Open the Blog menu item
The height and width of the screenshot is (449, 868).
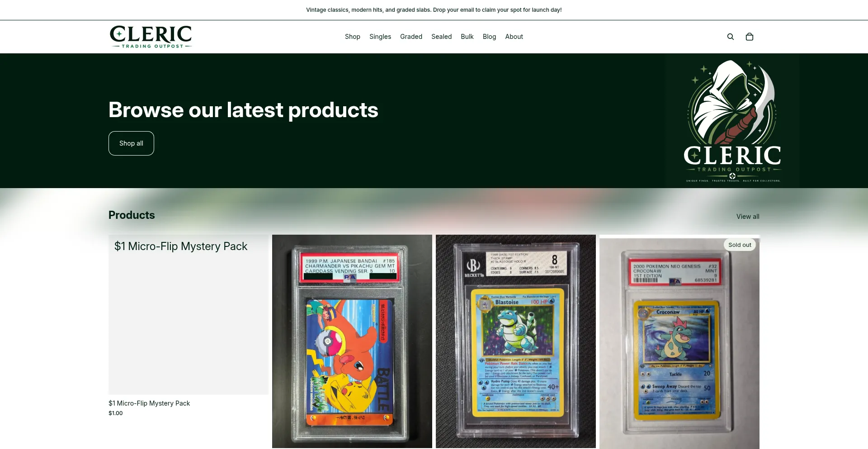489,37
